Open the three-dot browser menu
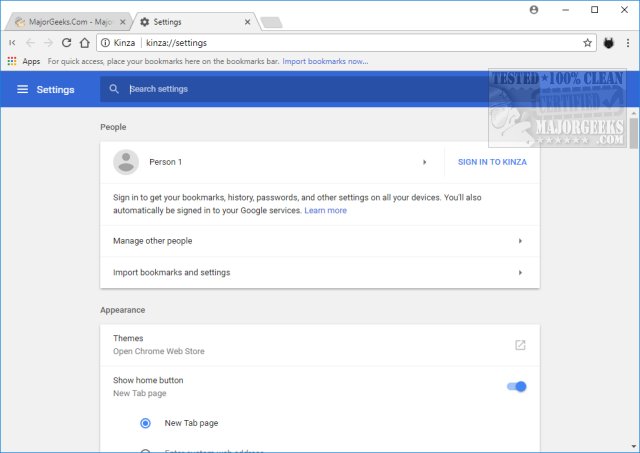This screenshot has width=640, height=453. point(628,42)
